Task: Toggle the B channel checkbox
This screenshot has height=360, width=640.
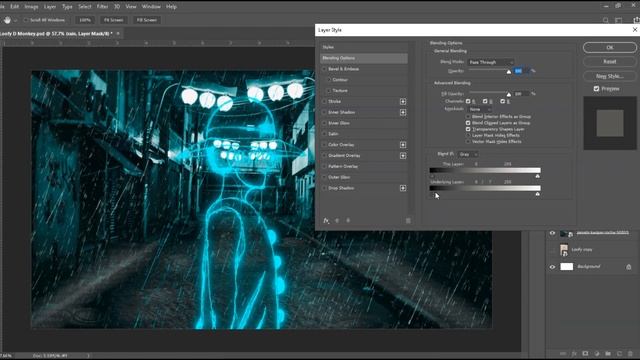Action: [x=503, y=101]
